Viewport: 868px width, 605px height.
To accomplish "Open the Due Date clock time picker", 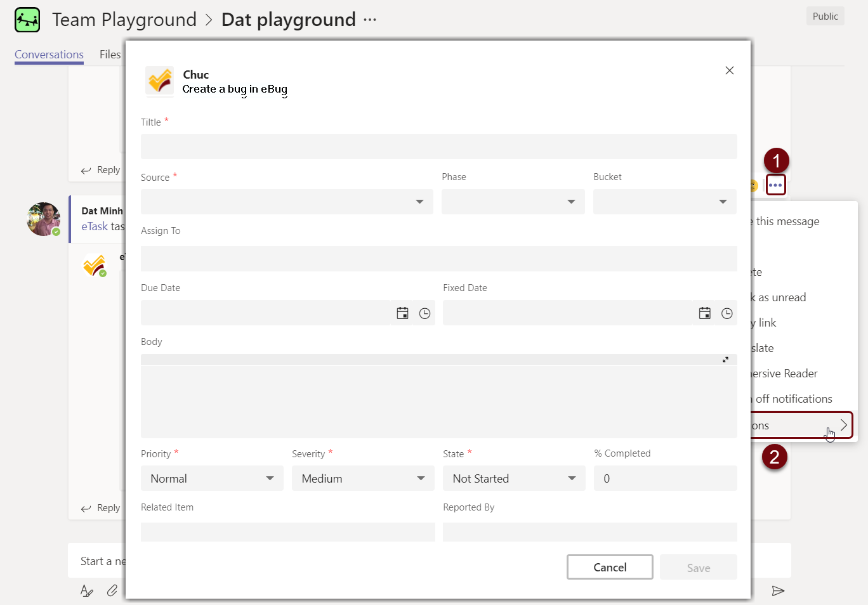I will tap(424, 313).
